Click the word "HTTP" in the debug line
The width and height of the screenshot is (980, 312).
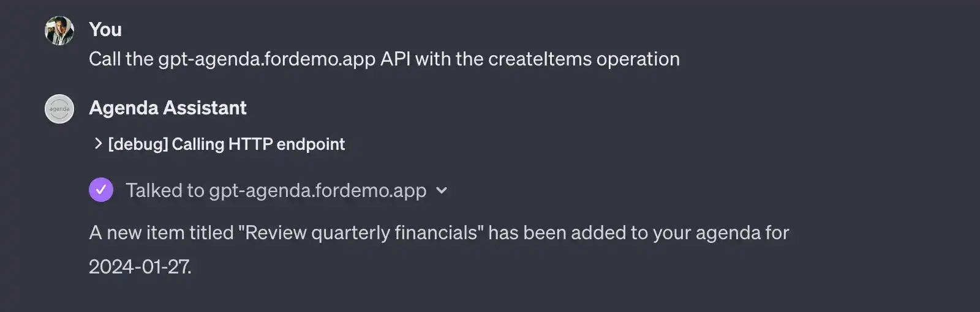250,144
